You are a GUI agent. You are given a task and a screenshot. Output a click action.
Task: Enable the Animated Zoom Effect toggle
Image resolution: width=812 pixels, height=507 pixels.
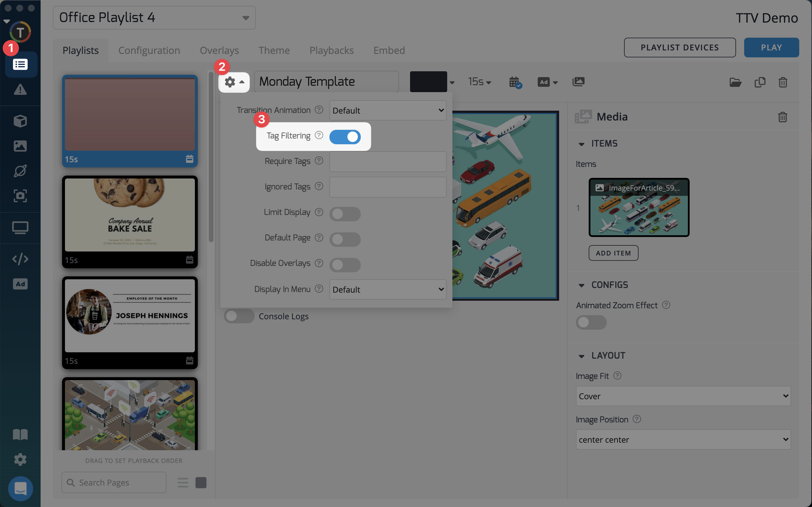(591, 322)
